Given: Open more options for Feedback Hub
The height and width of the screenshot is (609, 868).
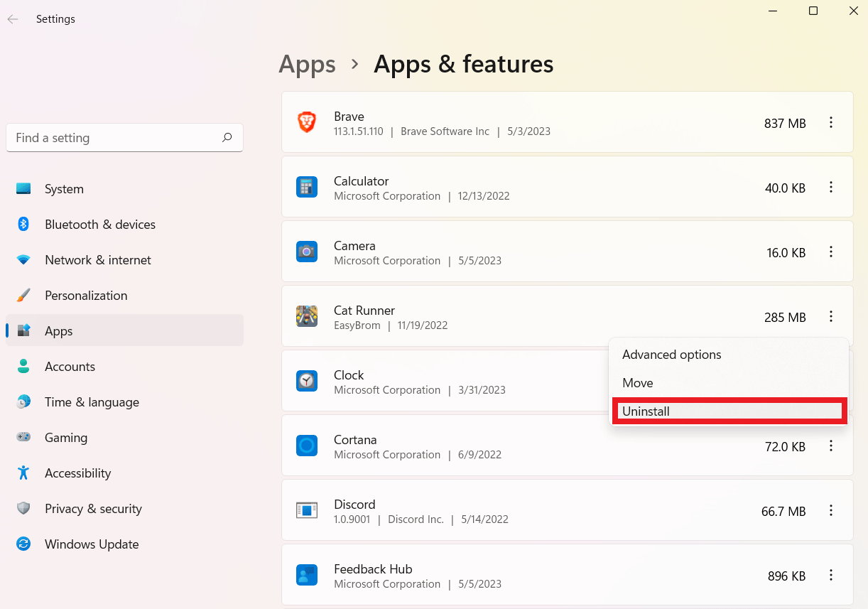Looking at the screenshot, I should [831, 576].
